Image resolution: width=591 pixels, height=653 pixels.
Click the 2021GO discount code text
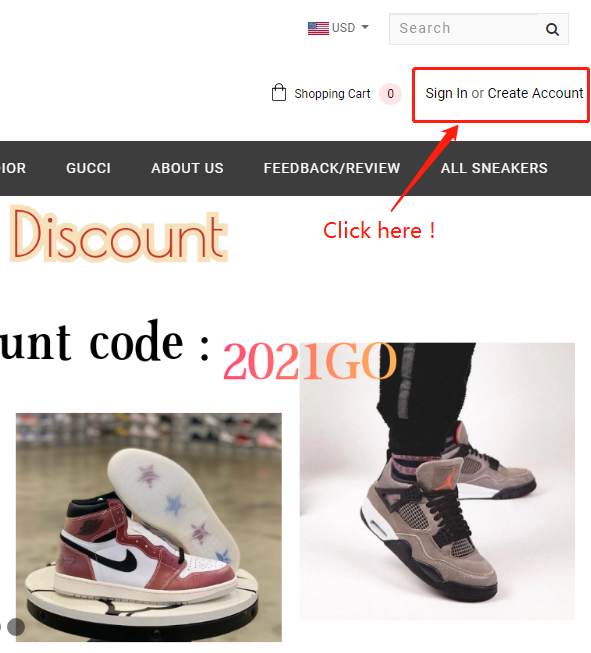309,361
